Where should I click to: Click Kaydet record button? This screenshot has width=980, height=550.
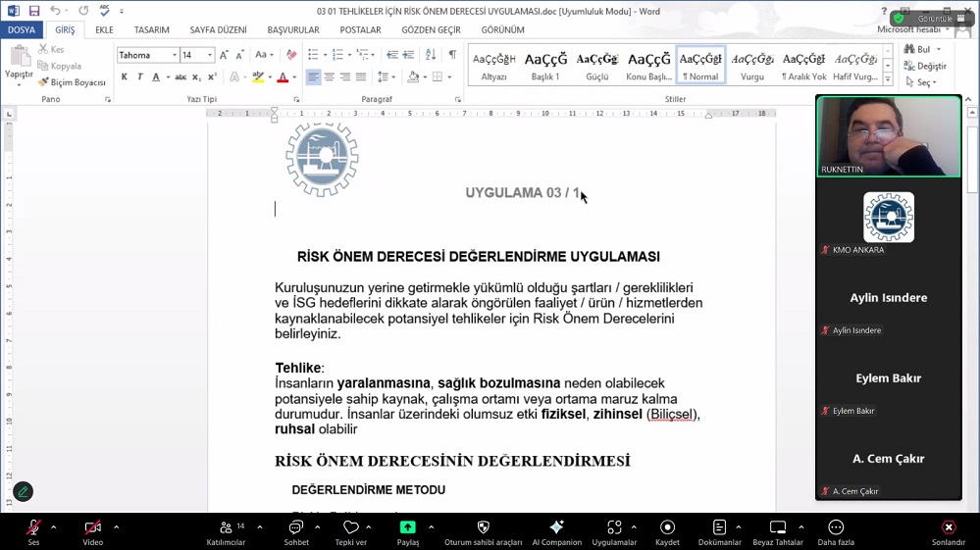tap(667, 532)
